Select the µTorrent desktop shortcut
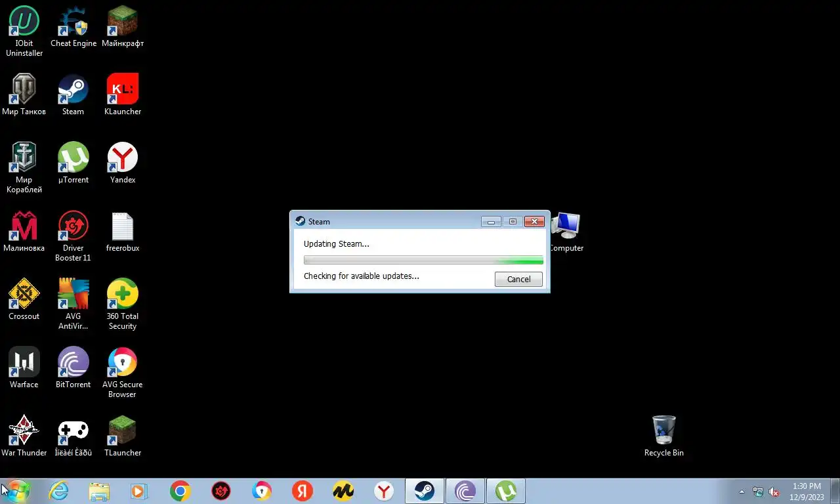This screenshot has width=840, height=504. click(73, 163)
